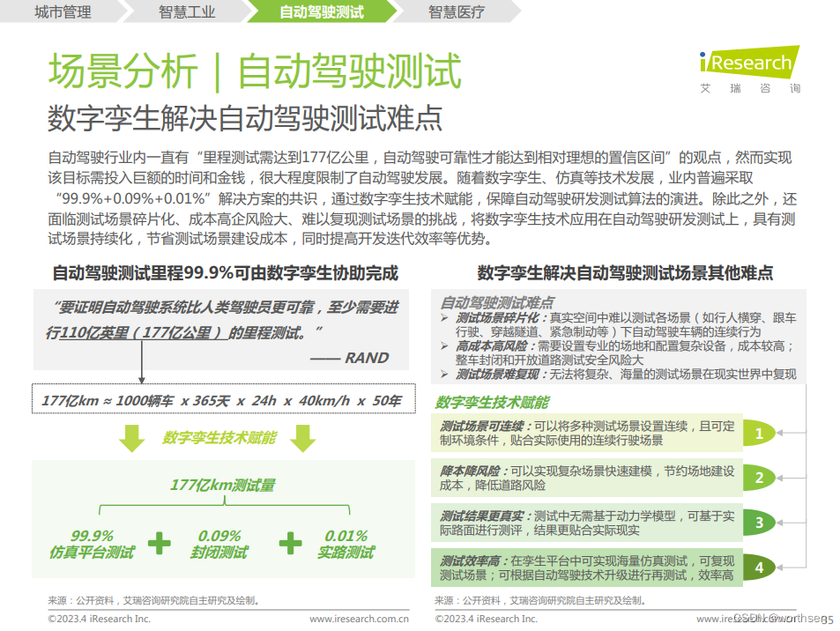Viewport: 840px width, 631px height.
Task: Click the arrow bullet before 高成本高风险
Action: 444,346
